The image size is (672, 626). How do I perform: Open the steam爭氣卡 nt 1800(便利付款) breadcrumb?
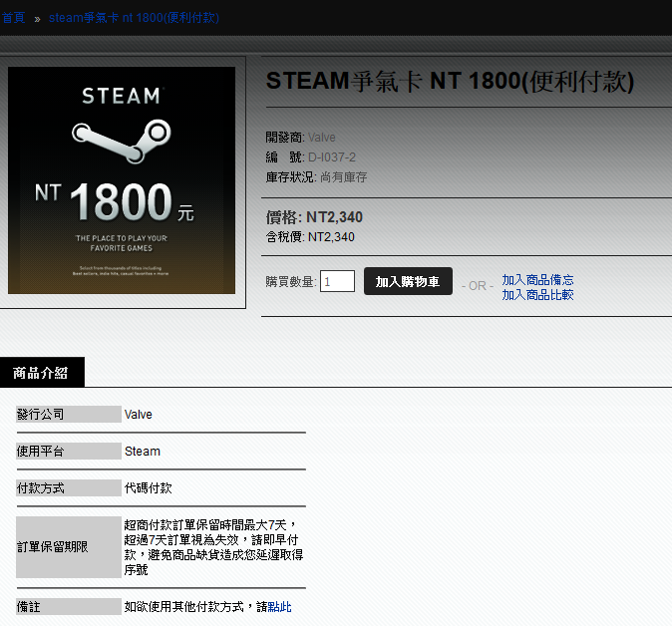tap(134, 18)
